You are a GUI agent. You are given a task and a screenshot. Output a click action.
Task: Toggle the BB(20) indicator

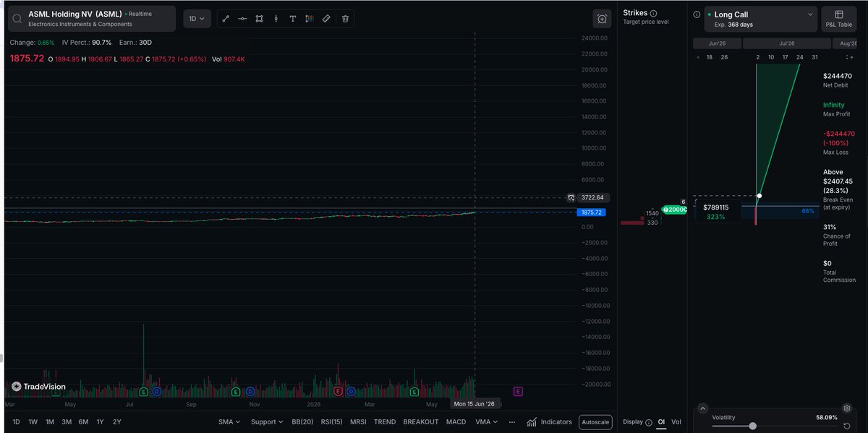pos(302,421)
